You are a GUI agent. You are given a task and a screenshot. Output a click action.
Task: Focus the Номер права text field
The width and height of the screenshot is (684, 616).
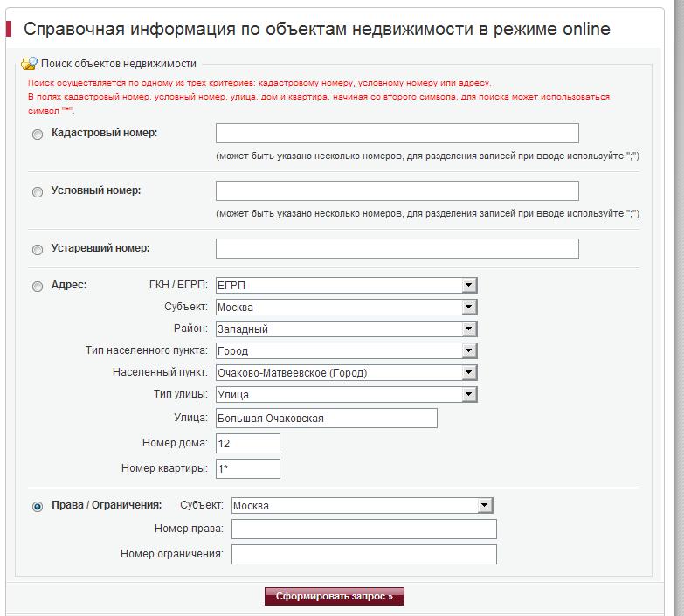pyautogui.click(x=363, y=529)
